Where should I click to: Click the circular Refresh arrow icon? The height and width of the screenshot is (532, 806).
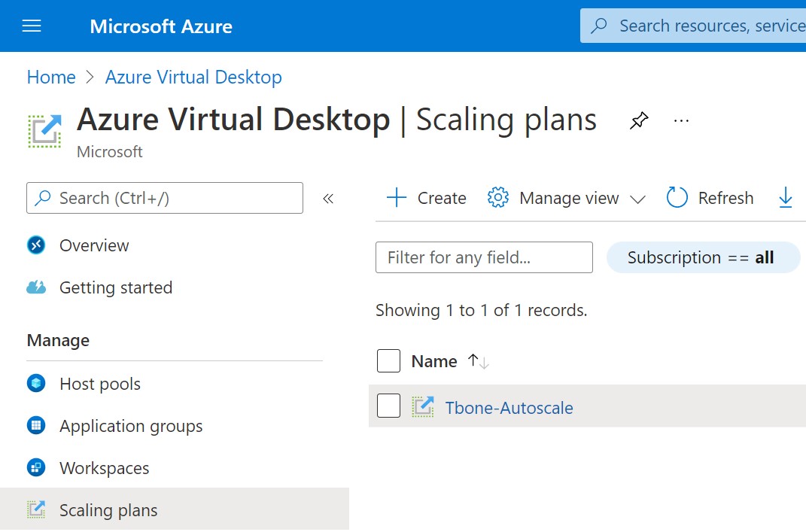[x=677, y=197]
